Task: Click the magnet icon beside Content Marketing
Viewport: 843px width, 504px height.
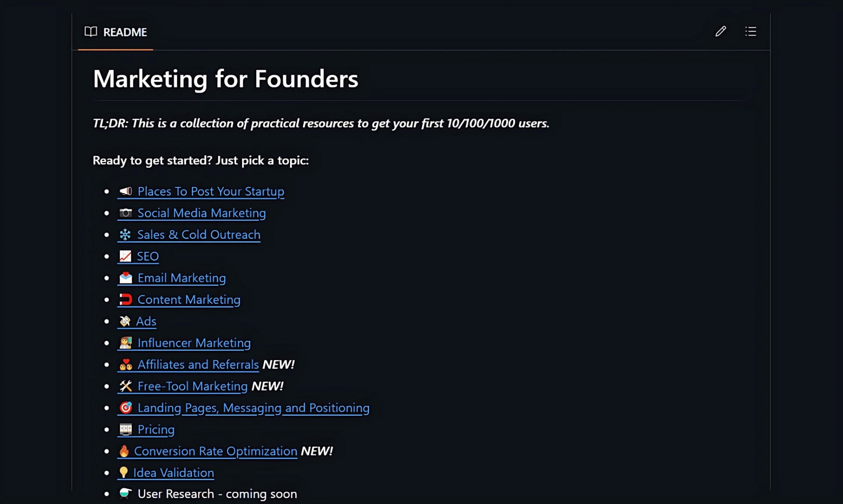Action: pyautogui.click(x=126, y=299)
